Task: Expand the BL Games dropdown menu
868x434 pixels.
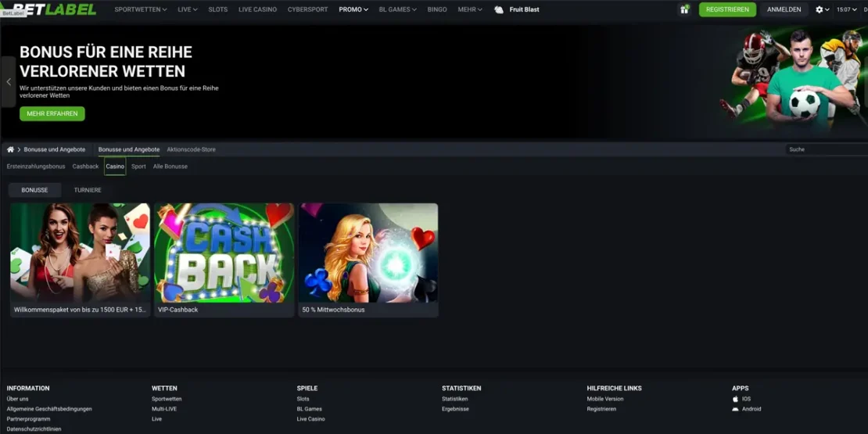Action: pos(397,9)
